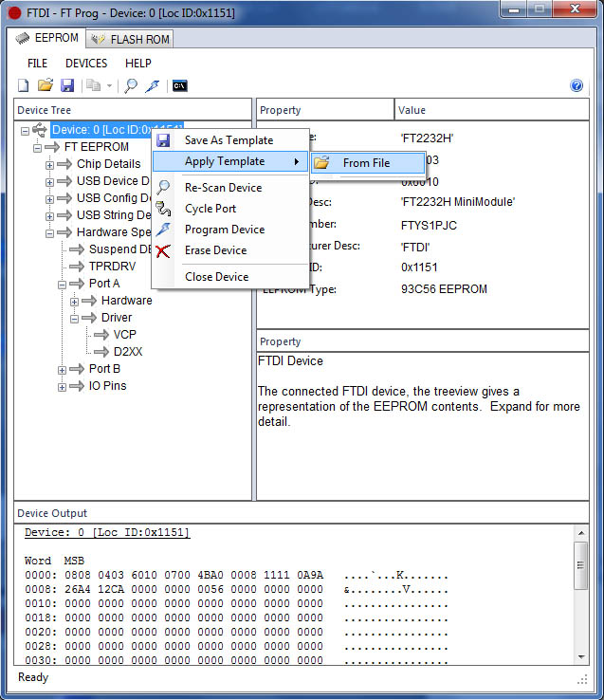Click the Property column header

point(325,110)
